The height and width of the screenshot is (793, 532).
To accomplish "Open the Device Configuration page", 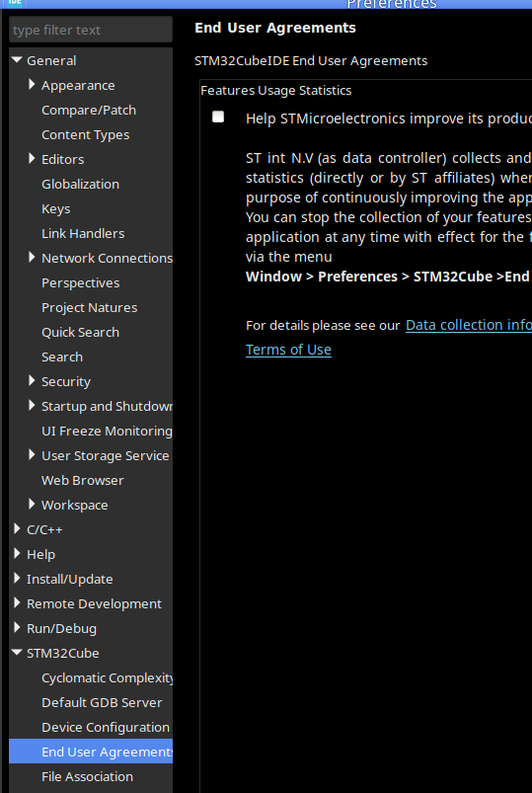I will [106, 727].
